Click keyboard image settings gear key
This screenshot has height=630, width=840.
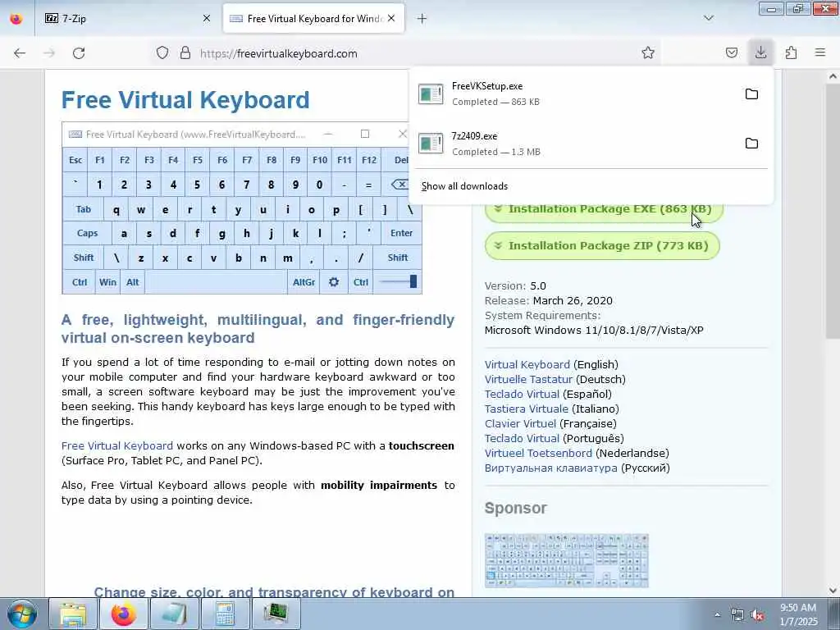(334, 282)
